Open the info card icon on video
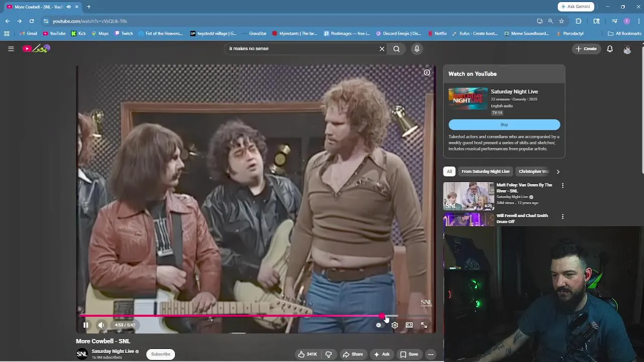The width and height of the screenshot is (644, 362). pos(427,72)
